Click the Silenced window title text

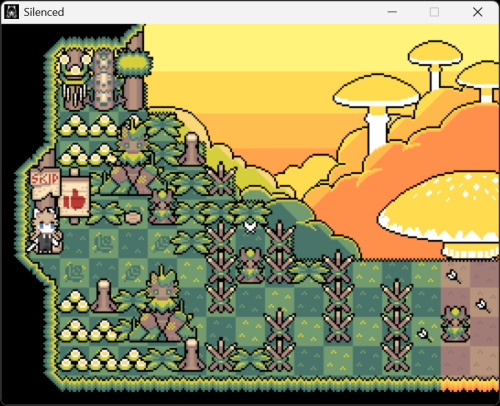coord(44,12)
